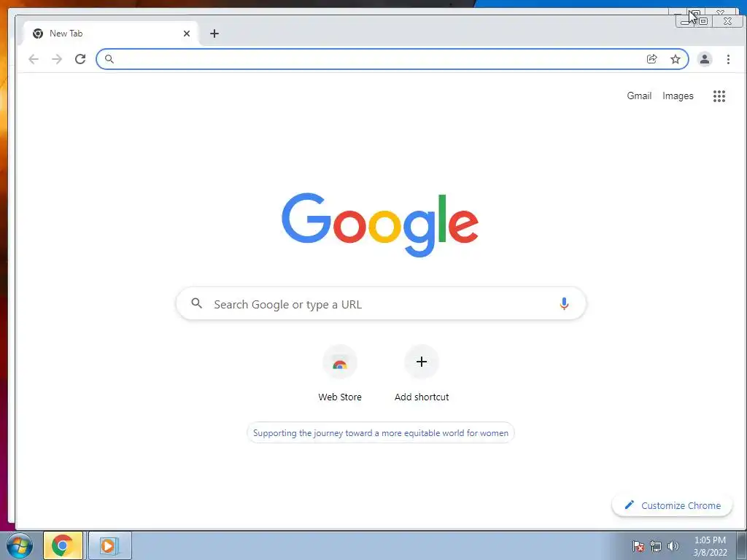The height and width of the screenshot is (560, 747).
Task: Click the Search Google or type a URL box
Action: [x=381, y=304]
